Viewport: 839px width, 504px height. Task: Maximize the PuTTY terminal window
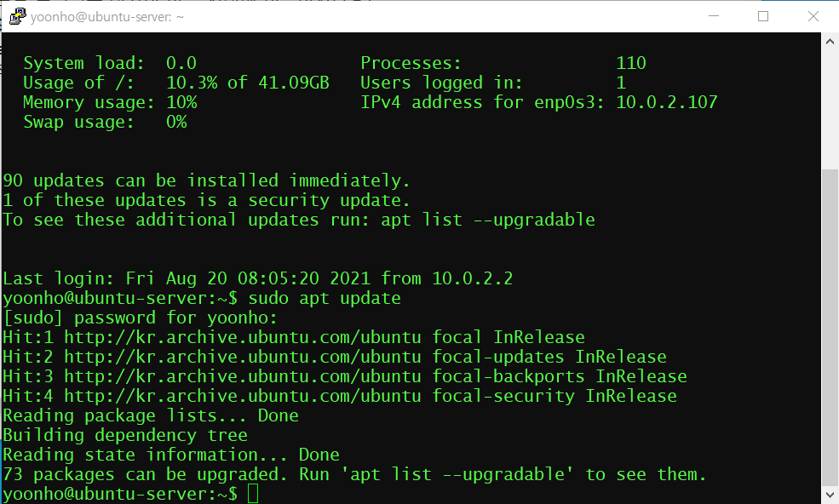tap(763, 16)
